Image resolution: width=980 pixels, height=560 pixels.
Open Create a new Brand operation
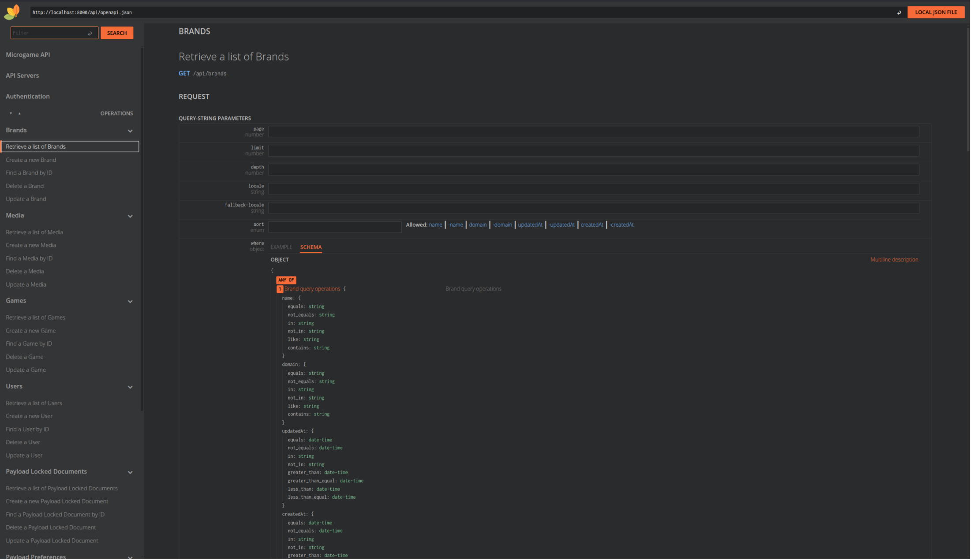[x=31, y=160]
